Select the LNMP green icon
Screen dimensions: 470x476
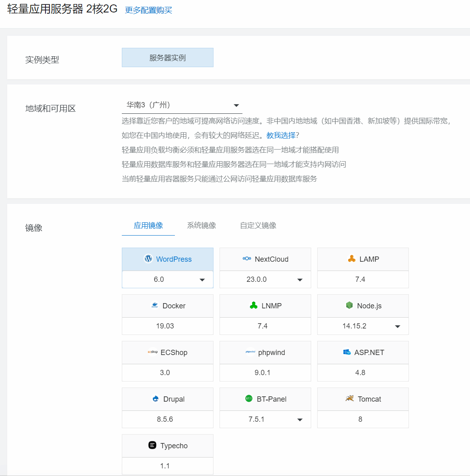(x=254, y=306)
